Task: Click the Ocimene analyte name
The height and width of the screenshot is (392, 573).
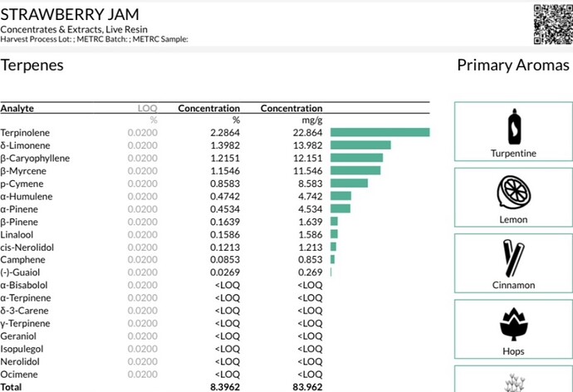Action: click(19, 375)
